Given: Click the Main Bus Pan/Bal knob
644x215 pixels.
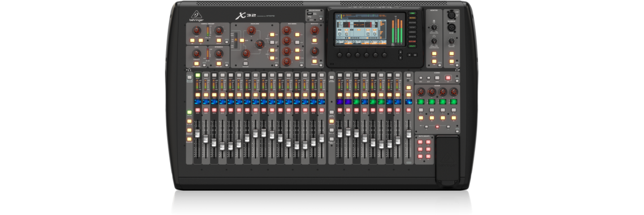Looking at the screenshot, I should 315,51.
